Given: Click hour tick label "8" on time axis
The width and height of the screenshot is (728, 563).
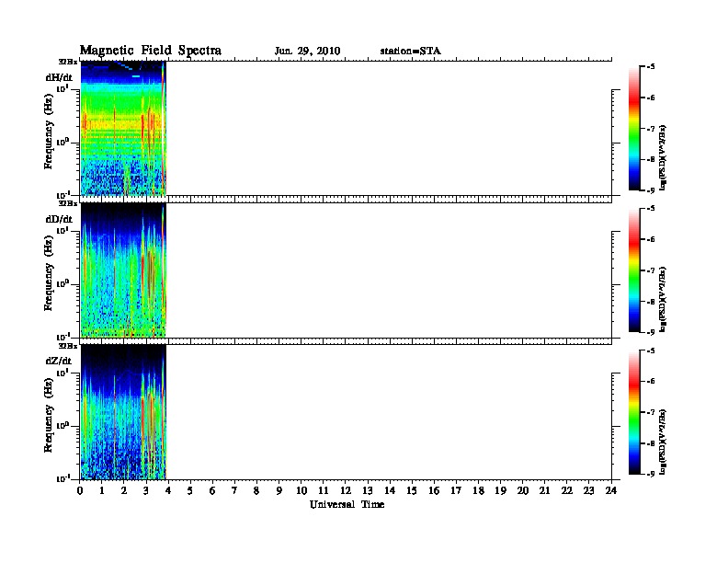Looking at the screenshot, I should [256, 491].
